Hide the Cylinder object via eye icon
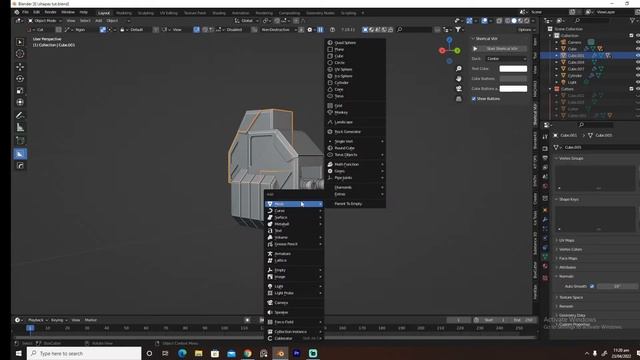The image size is (640, 360). (x=638, y=76)
